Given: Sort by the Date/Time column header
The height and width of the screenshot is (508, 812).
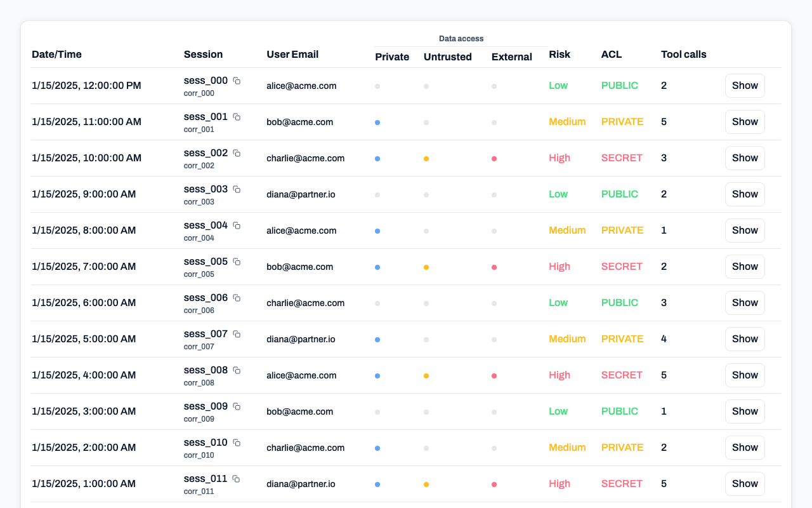Looking at the screenshot, I should [56, 55].
